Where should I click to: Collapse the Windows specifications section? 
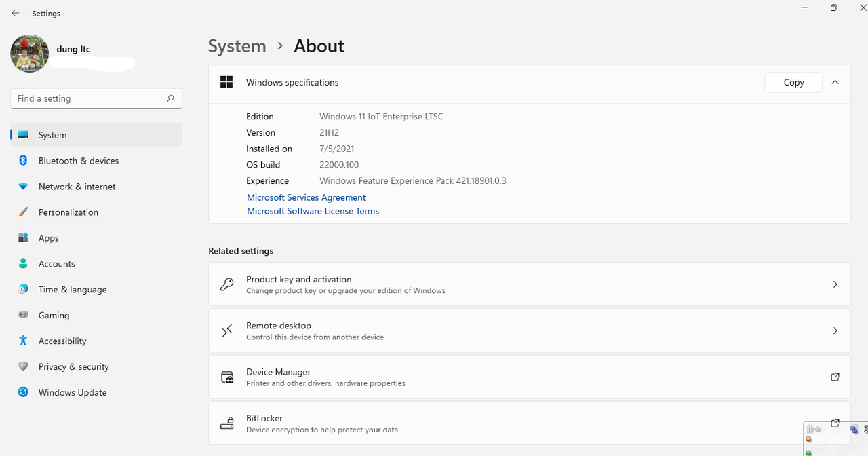(x=835, y=83)
